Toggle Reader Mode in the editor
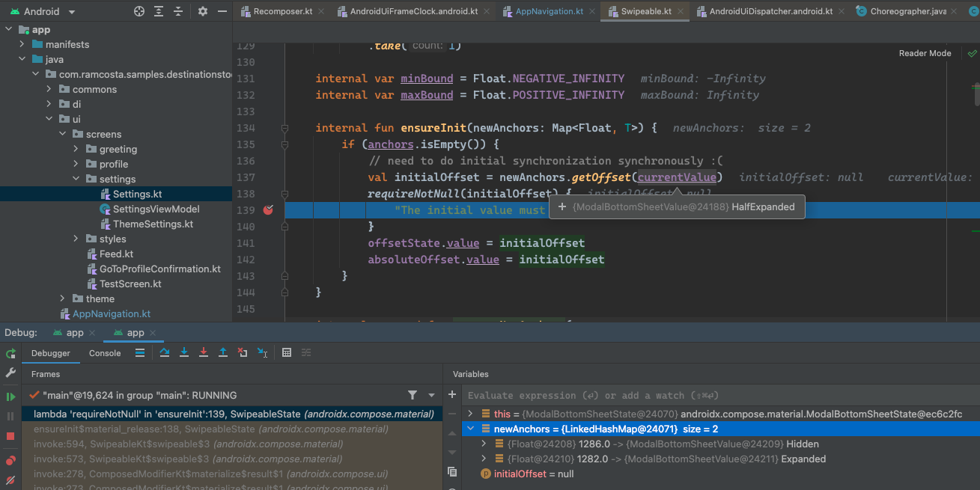Viewport: 980px width, 490px height. 925,53
